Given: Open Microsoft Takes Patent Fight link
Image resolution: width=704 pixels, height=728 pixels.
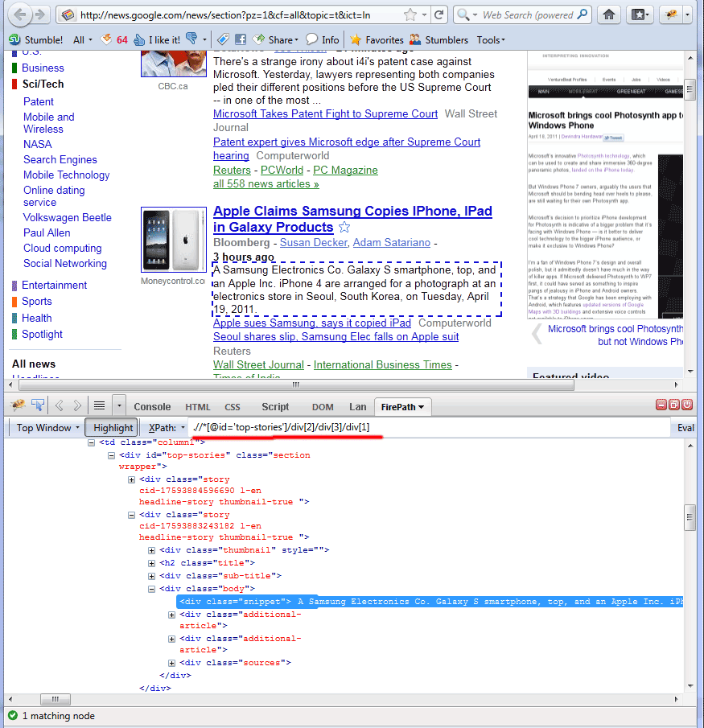Looking at the screenshot, I should pos(325,113).
